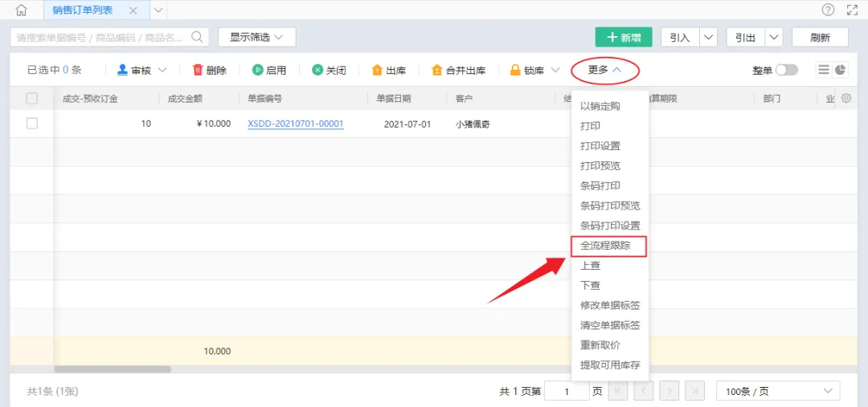Click the 单据编号 column header

click(x=264, y=99)
